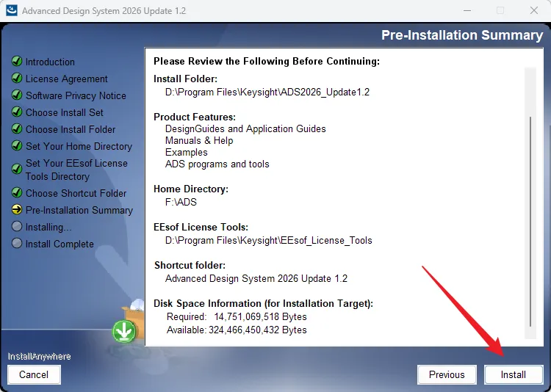Image resolution: width=551 pixels, height=392 pixels.
Task: Click the green download arrow graphic
Action: point(124,332)
